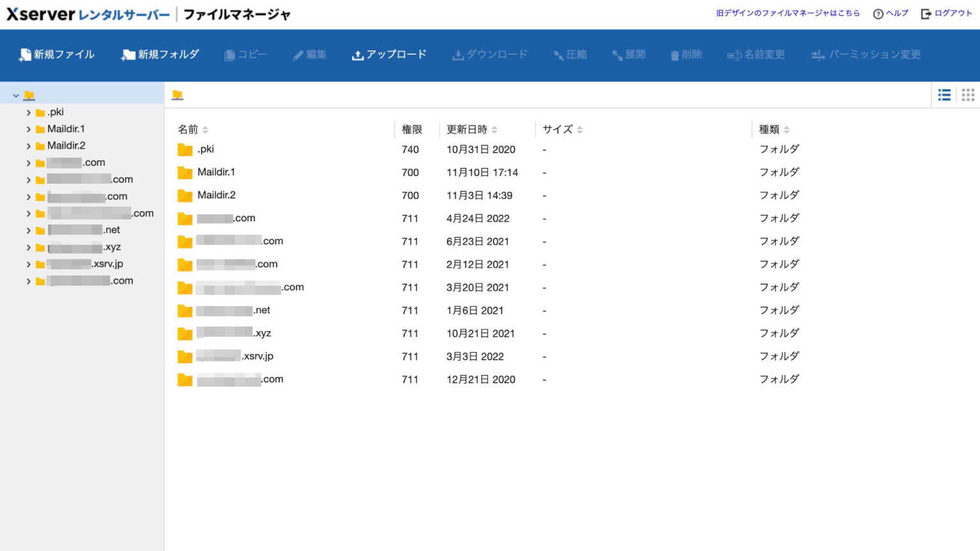The width and height of the screenshot is (980, 551).
Task: Expand the .pki folder in sidebar tree
Action: [28, 112]
